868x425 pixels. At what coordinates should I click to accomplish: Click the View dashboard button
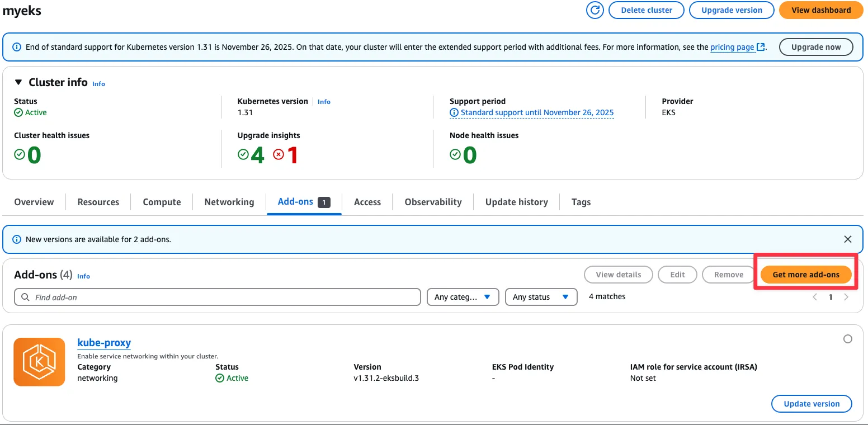(x=821, y=10)
